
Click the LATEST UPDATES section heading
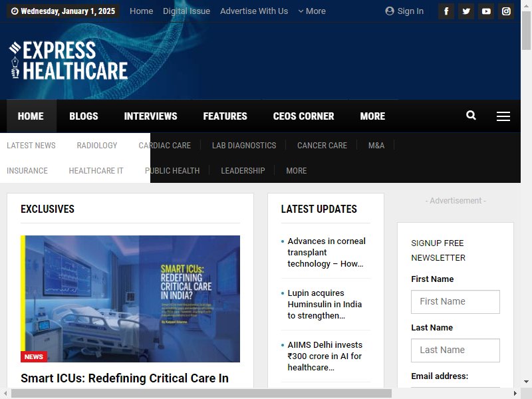coord(319,209)
